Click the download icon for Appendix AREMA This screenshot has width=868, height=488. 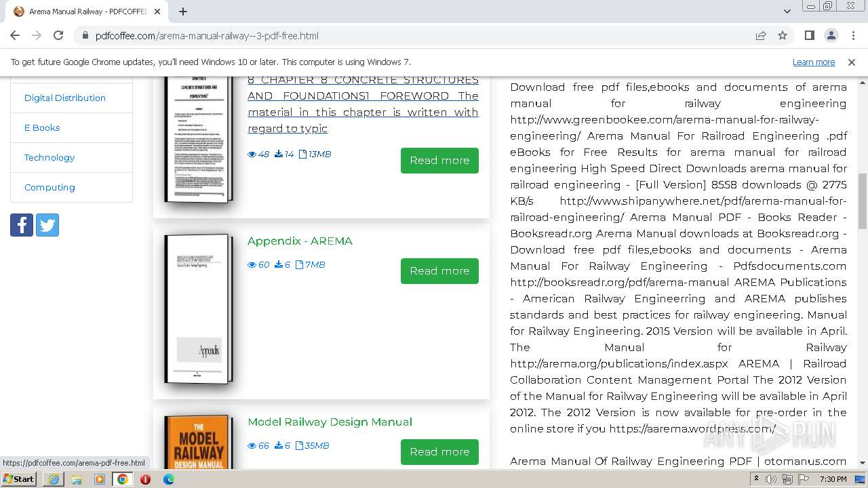(279, 265)
